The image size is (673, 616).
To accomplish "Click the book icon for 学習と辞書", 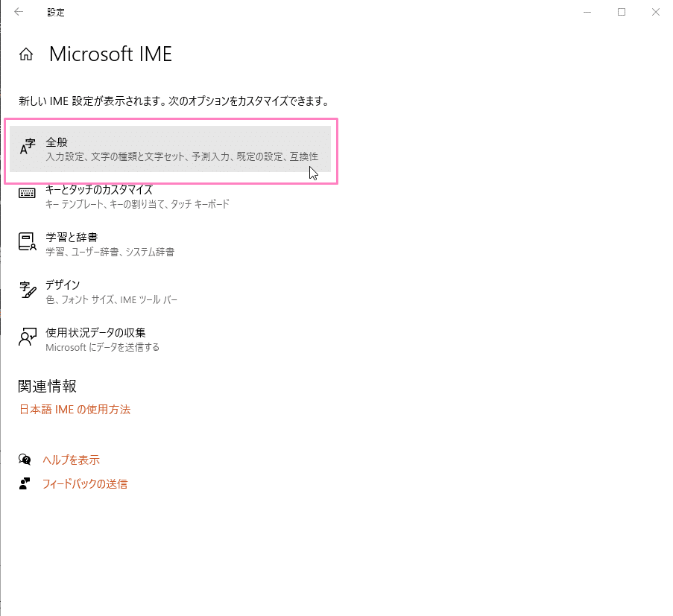I will pos(28,241).
